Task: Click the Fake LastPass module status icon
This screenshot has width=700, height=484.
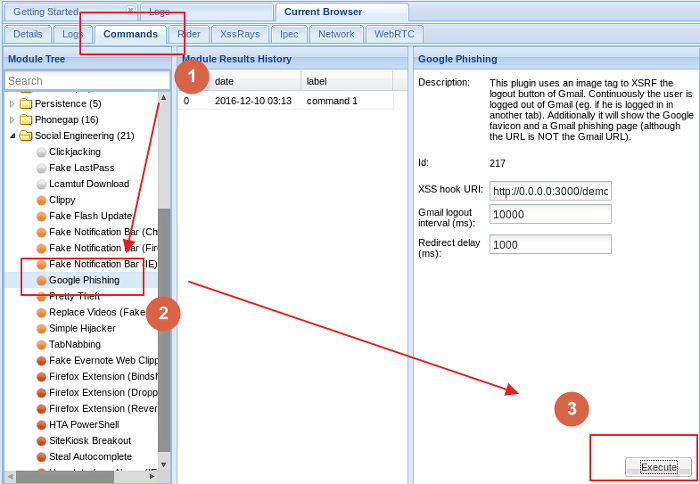Action: 42,168
